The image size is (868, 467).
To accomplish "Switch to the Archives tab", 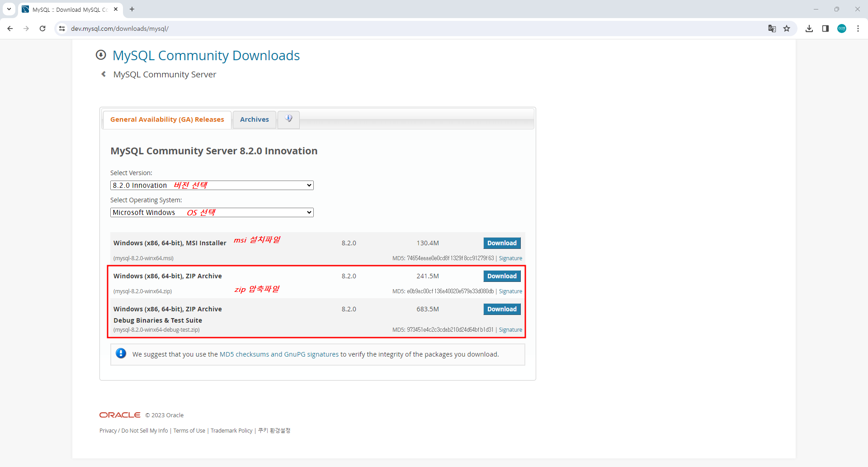I will (x=255, y=119).
